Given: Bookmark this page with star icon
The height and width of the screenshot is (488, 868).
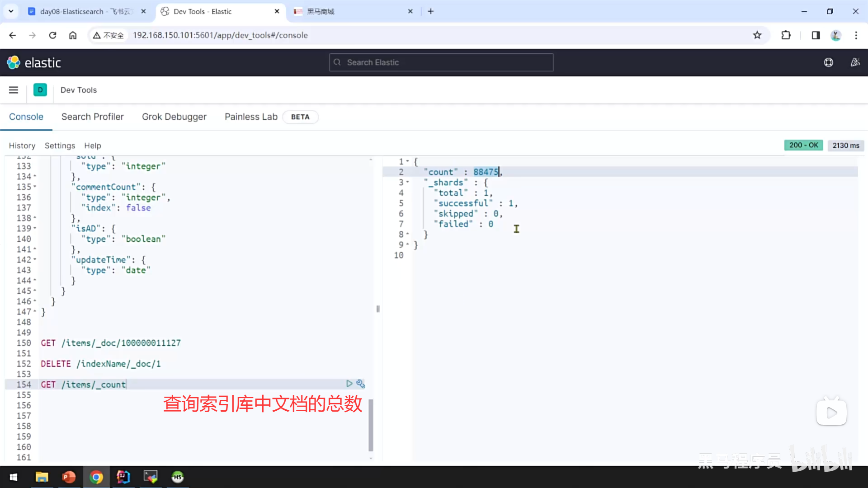Looking at the screenshot, I should point(757,35).
